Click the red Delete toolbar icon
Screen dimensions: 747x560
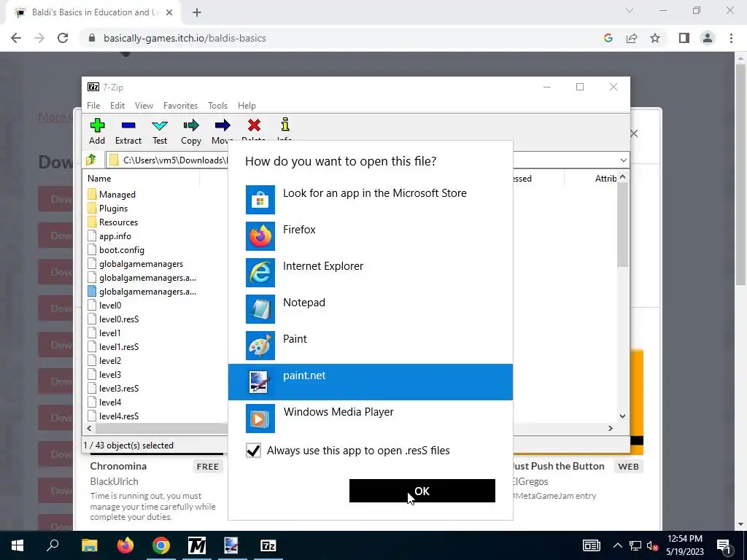coord(254,125)
